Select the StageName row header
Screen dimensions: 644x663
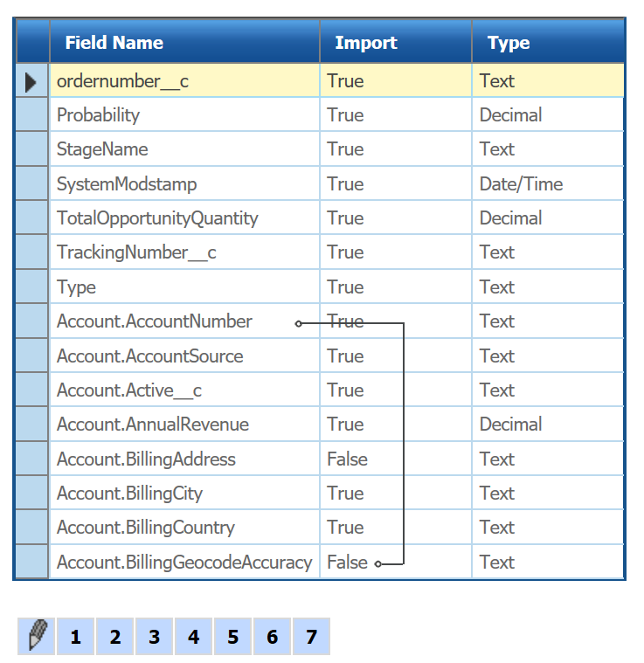(x=32, y=149)
